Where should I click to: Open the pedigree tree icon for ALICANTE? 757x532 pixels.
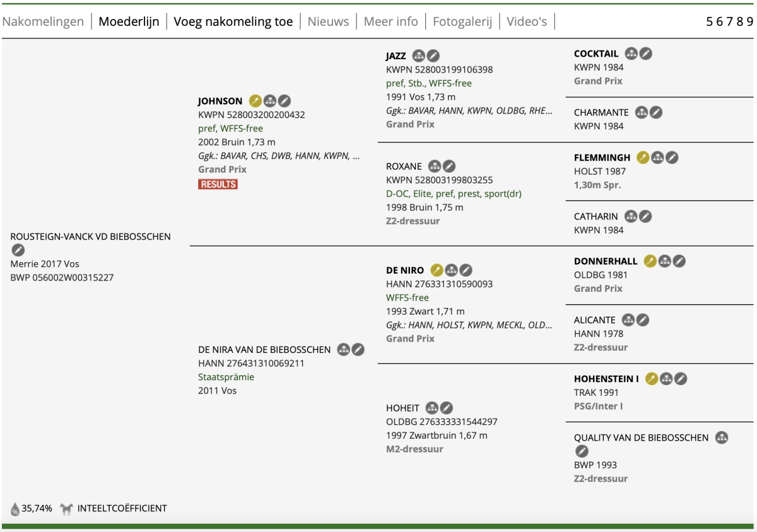628,320
